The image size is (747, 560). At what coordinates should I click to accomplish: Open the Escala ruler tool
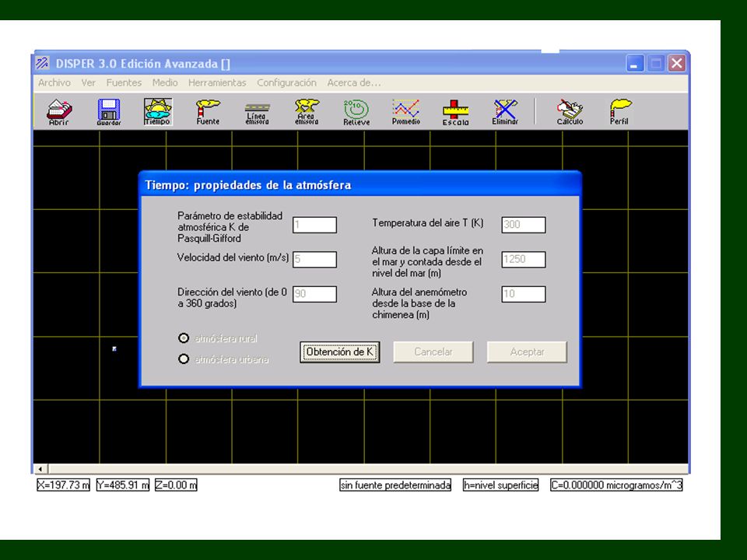[x=455, y=113]
